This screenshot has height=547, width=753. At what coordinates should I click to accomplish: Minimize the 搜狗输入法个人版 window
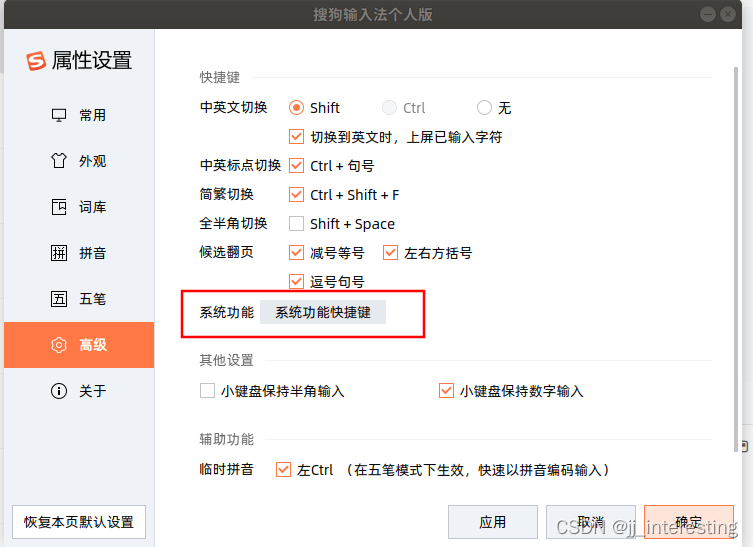click(708, 14)
